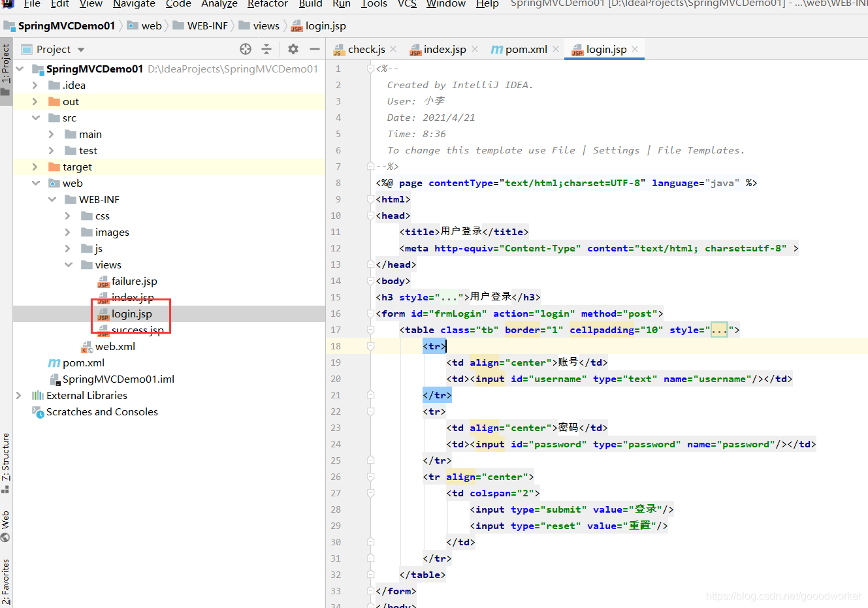Expand the main folder

click(52, 134)
